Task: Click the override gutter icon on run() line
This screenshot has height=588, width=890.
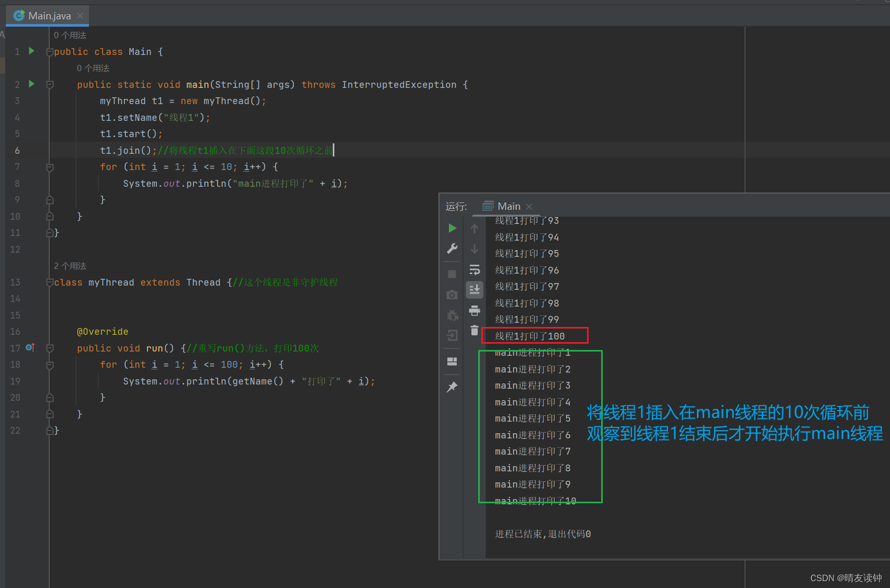Action: [x=30, y=347]
